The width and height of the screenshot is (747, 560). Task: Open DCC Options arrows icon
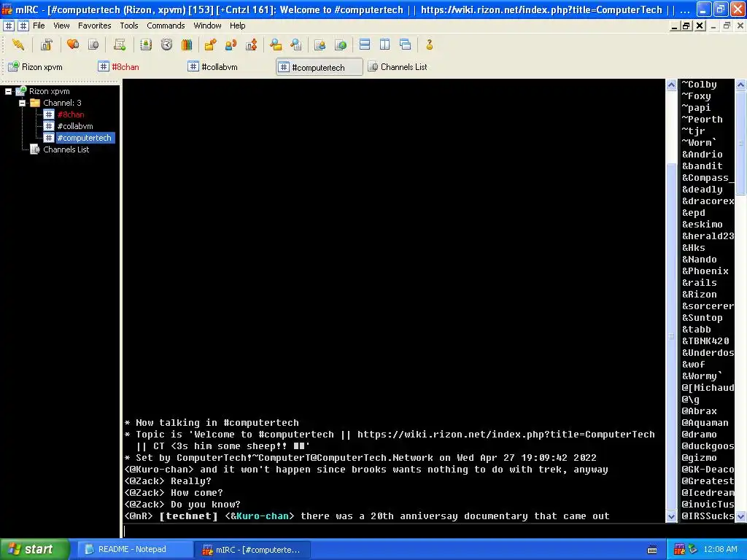click(x=251, y=44)
